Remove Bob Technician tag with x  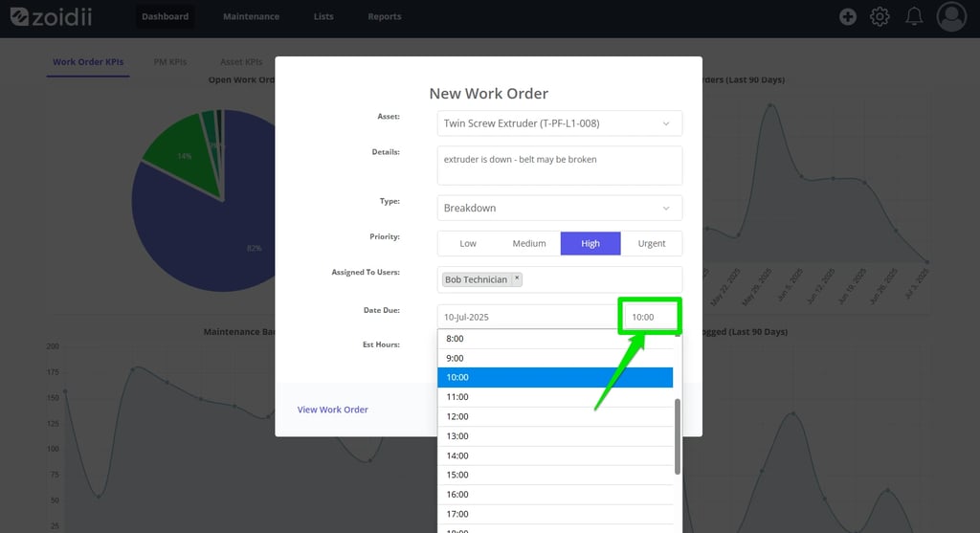point(517,278)
